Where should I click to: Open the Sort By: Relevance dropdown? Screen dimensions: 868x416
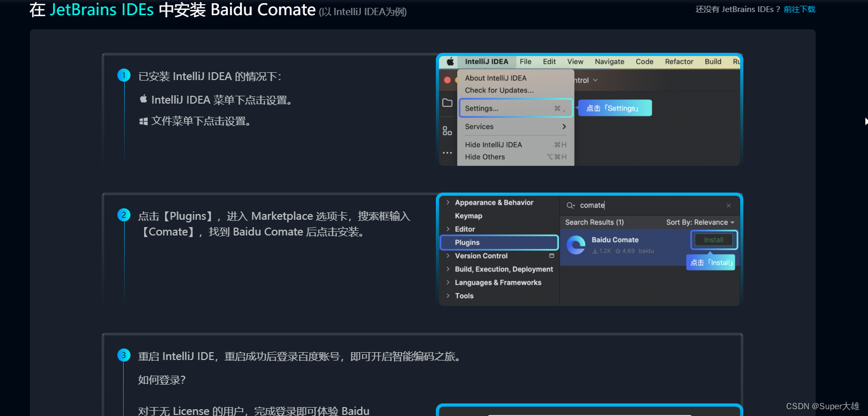click(700, 222)
